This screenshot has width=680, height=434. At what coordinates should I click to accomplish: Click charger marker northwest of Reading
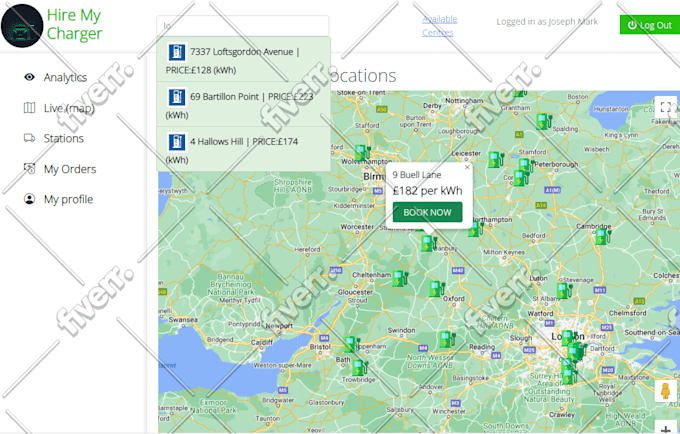pos(446,339)
